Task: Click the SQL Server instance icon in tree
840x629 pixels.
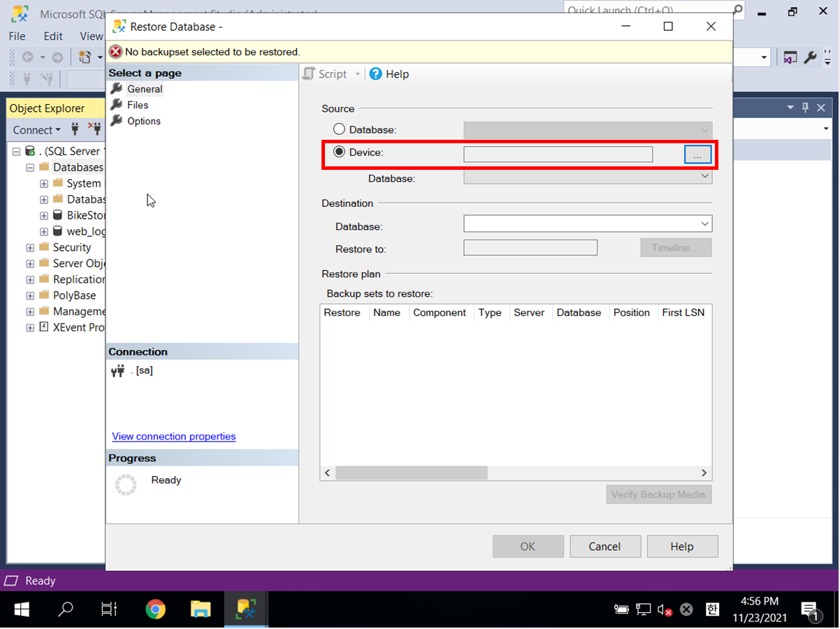Action: [x=30, y=151]
